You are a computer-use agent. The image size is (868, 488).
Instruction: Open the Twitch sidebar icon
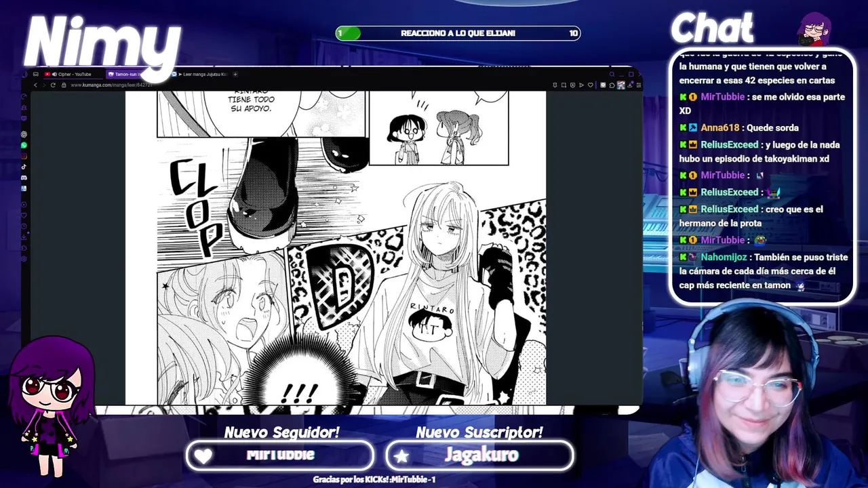click(24, 118)
